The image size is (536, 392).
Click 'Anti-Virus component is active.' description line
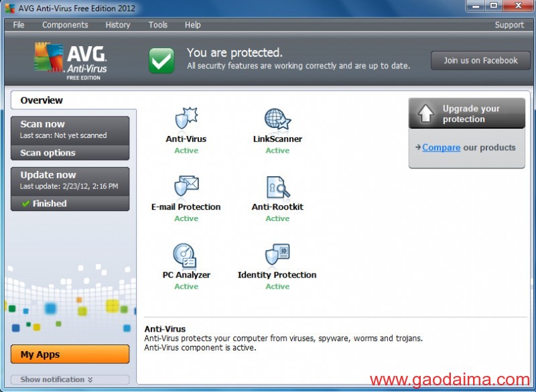click(x=200, y=348)
